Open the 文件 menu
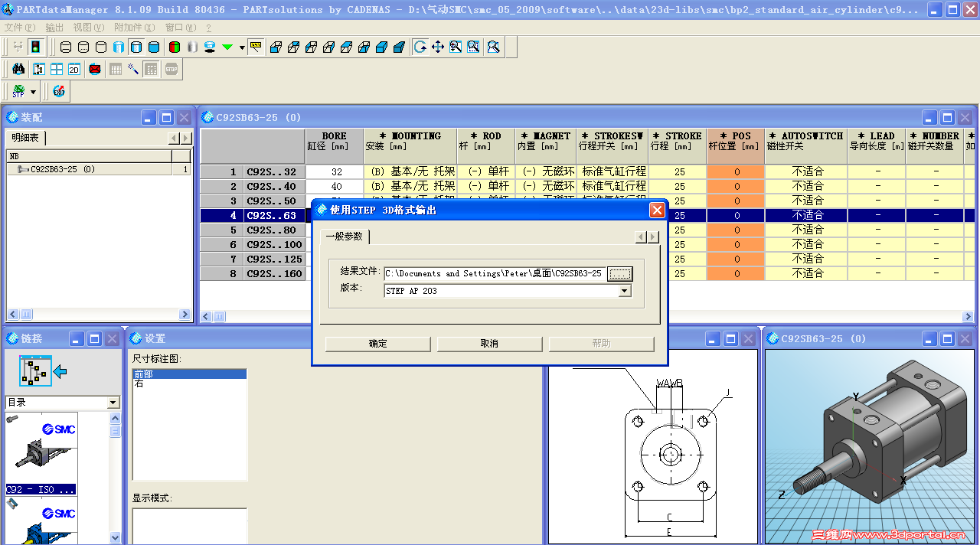Viewport: 980px width, 545px height. coord(20,27)
